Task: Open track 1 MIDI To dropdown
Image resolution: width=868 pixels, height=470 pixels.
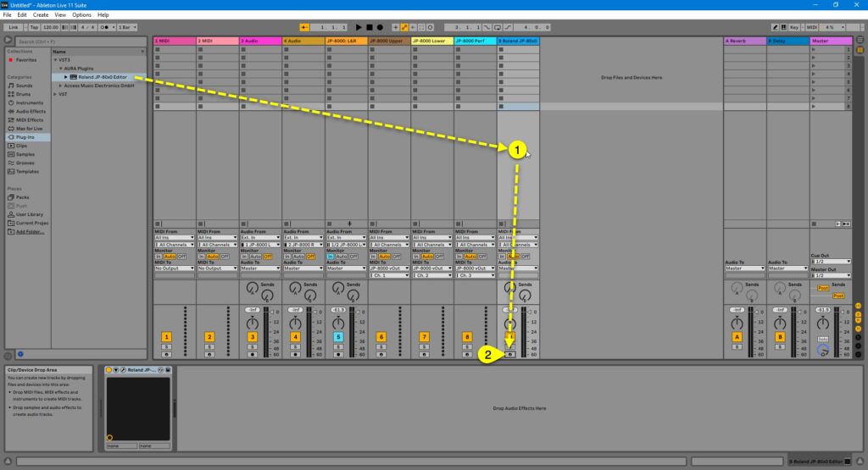Action: [175, 268]
